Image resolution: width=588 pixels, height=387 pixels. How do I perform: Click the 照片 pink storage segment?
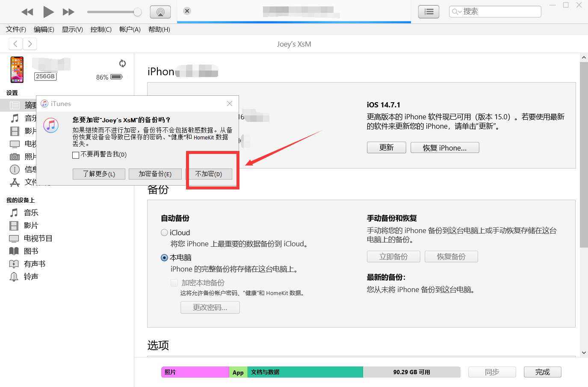click(x=195, y=372)
